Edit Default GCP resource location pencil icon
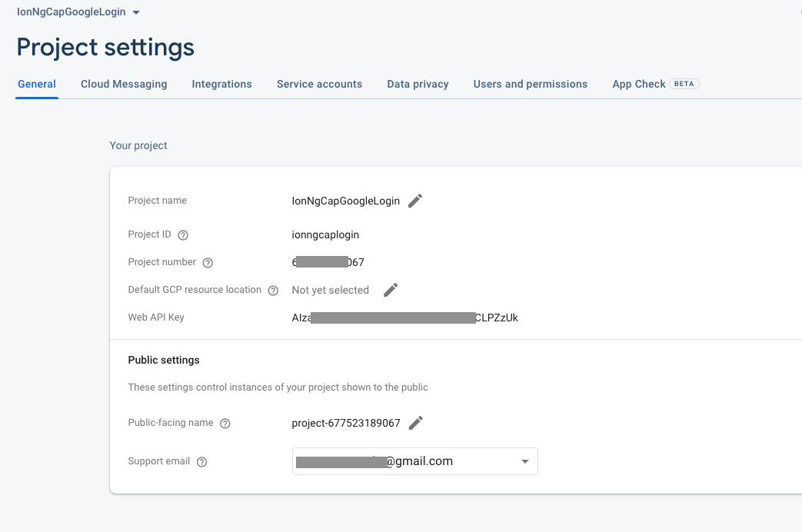 (x=391, y=290)
